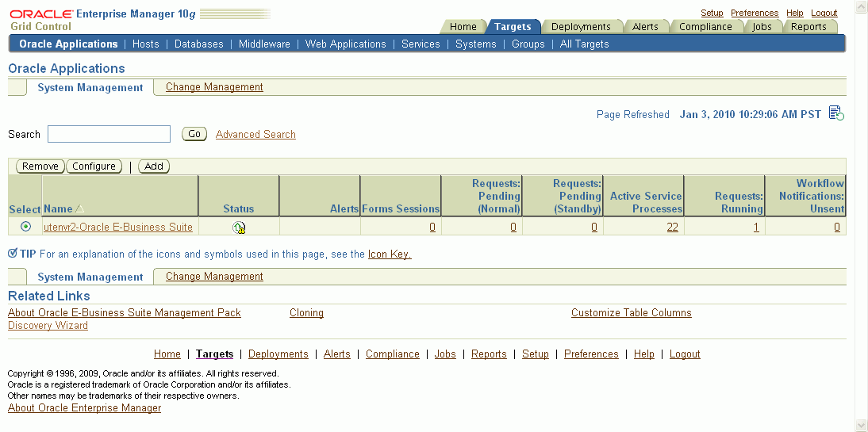
Task: Click footer Jobs link
Action: tap(446, 354)
